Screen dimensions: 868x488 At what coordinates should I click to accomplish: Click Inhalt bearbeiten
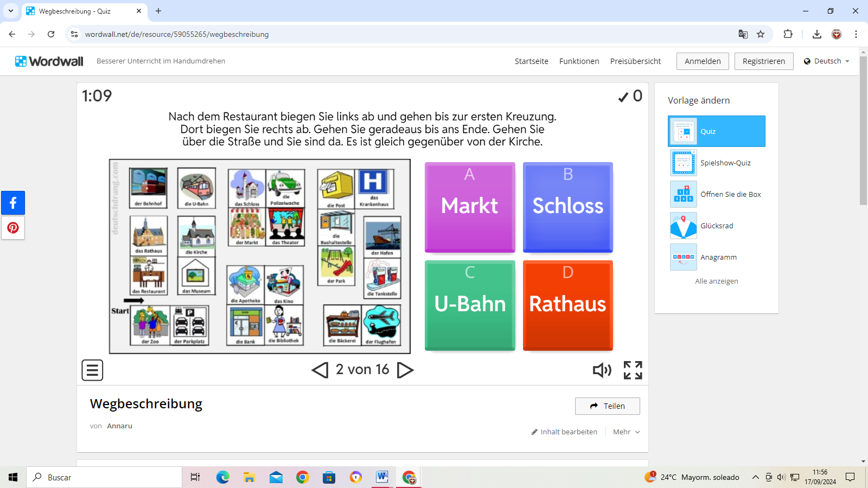pos(564,432)
